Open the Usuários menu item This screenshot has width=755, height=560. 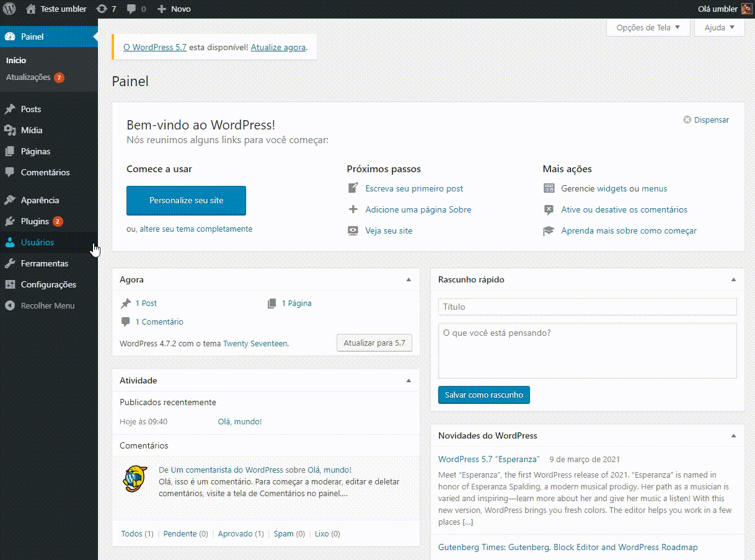(x=37, y=242)
